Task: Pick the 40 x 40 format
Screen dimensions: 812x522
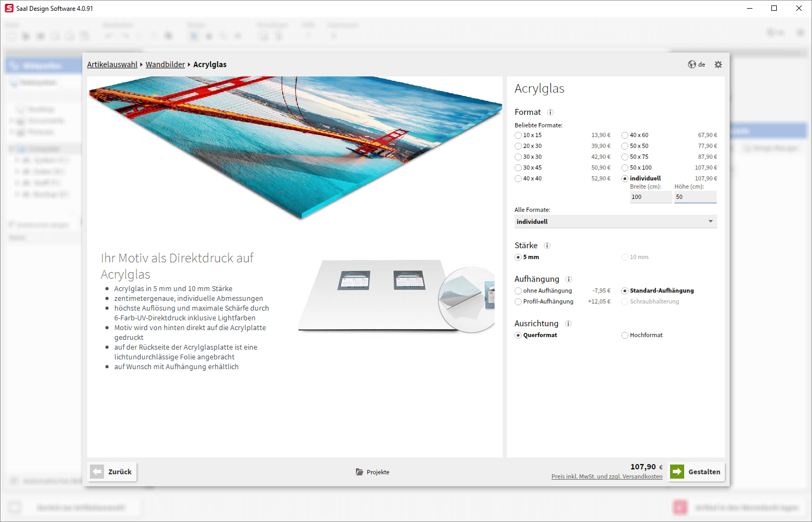Action: [x=518, y=179]
